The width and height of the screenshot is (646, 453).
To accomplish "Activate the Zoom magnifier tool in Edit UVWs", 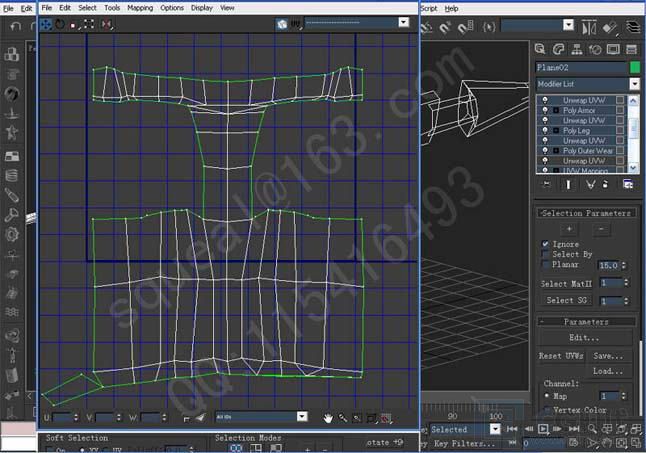I will pos(342,418).
